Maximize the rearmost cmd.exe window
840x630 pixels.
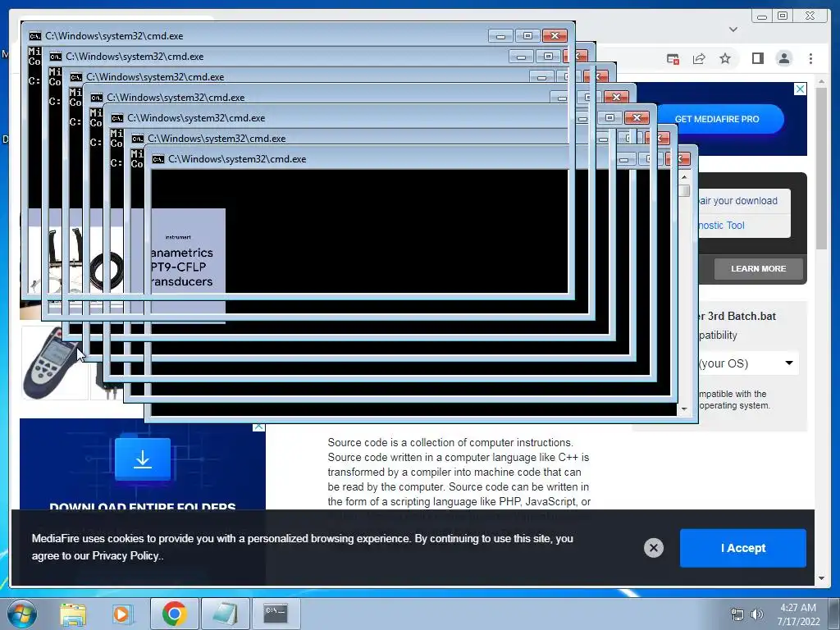point(527,36)
